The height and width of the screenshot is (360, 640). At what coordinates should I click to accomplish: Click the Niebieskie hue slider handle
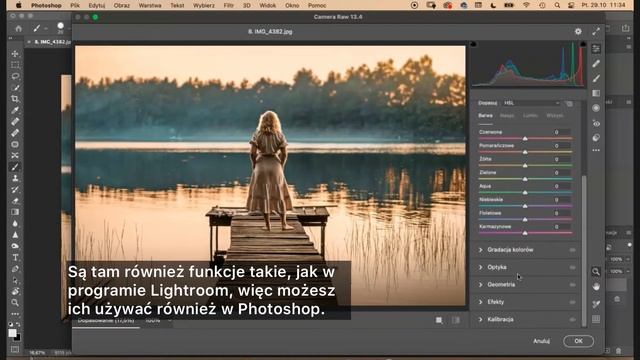[525, 206]
